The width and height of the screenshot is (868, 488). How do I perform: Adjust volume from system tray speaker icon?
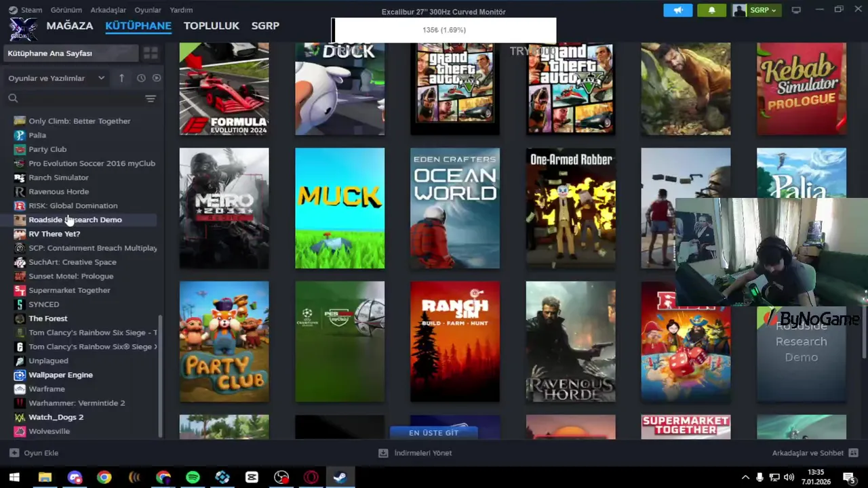pyautogui.click(x=789, y=477)
